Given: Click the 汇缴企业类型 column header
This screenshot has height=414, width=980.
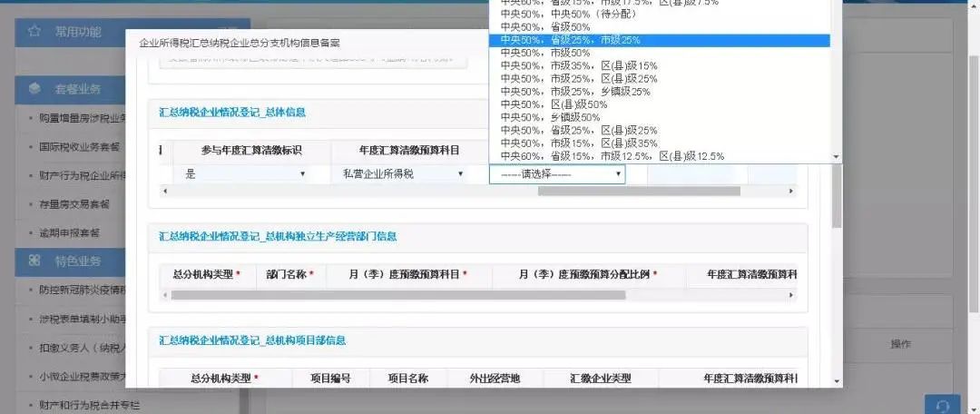Looking at the screenshot, I should (601, 379).
